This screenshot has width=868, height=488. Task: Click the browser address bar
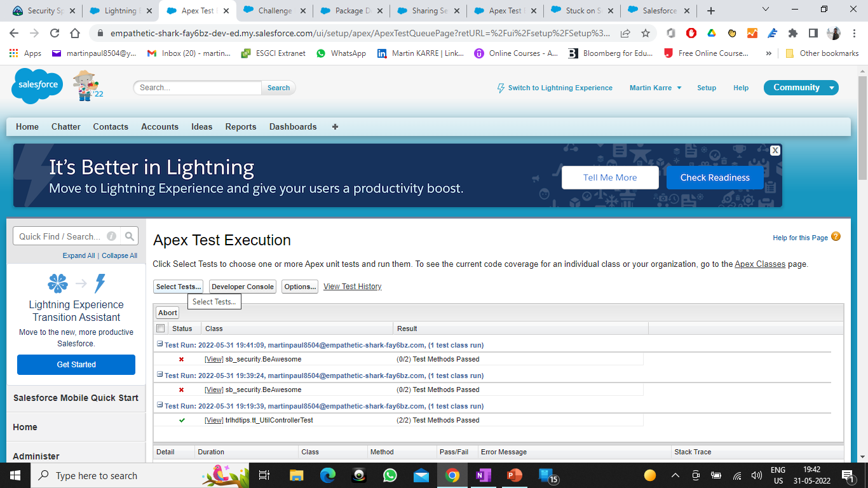click(x=359, y=33)
